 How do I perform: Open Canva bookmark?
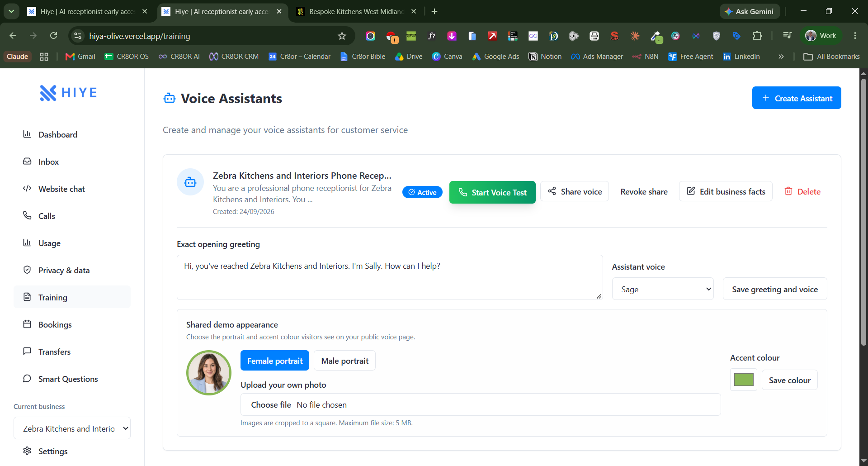tap(447, 57)
